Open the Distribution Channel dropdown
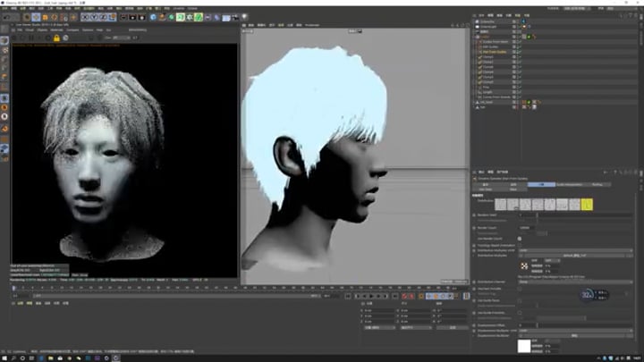 point(572,282)
